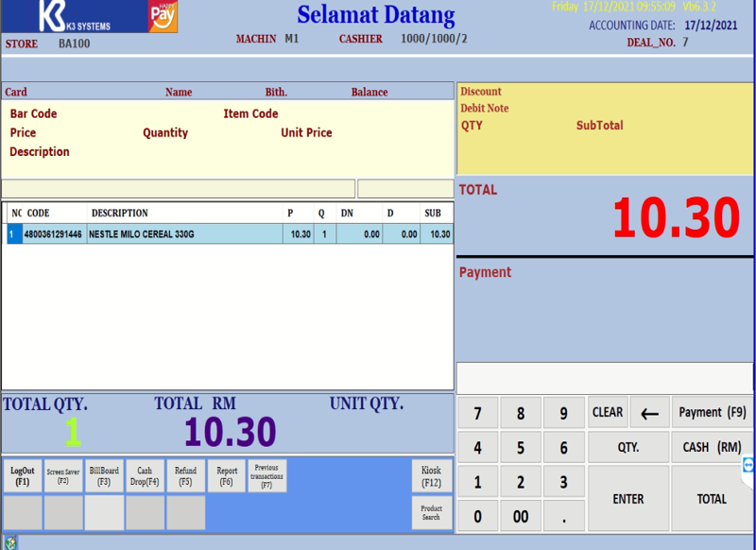Click the backspace arrow key on keypad
Viewport: 756px width, 550px height.
click(x=649, y=413)
